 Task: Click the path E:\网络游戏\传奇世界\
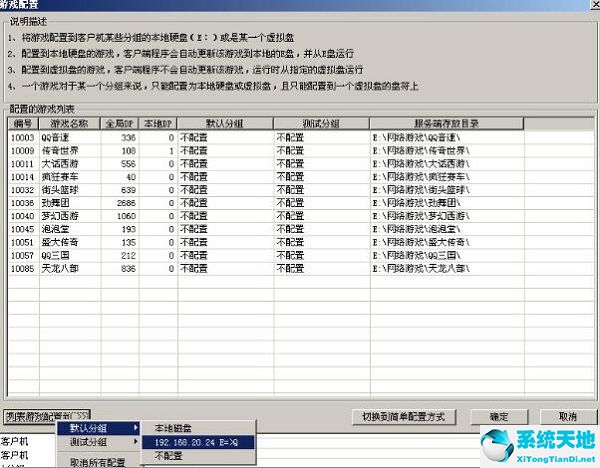click(421, 151)
